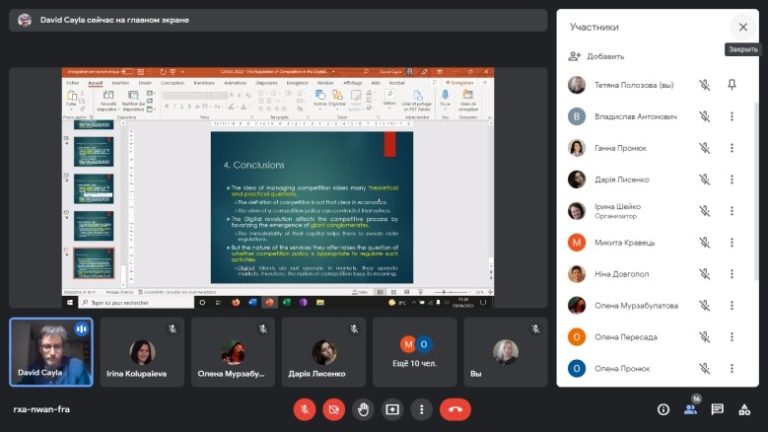Click Windows Start button in shared screen
Image resolution: width=768 pixels, height=432 pixels.
[70, 303]
